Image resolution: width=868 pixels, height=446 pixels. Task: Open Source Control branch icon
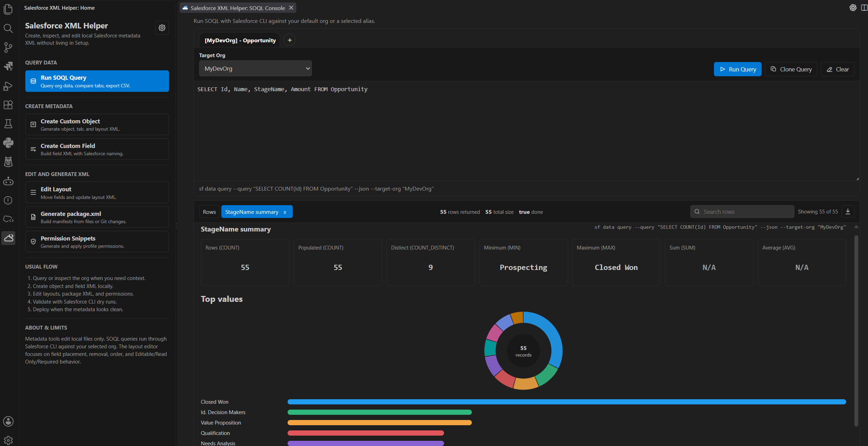click(x=8, y=47)
